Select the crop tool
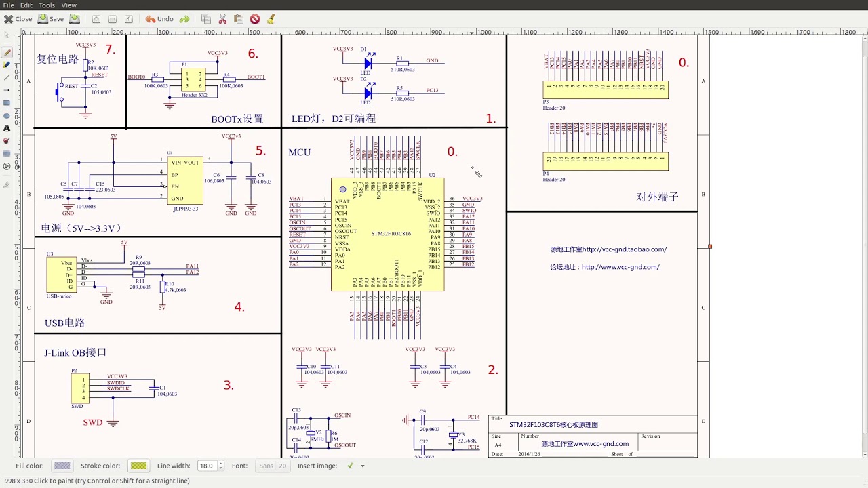 coord(7,184)
